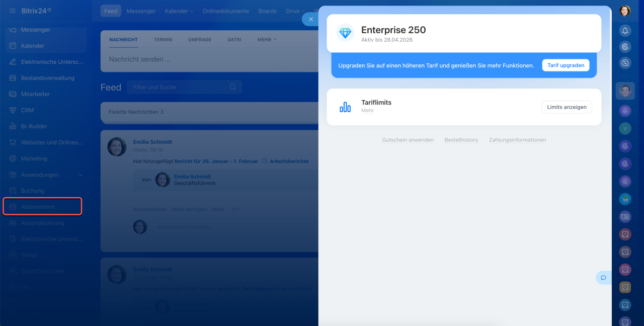Image resolution: width=644 pixels, height=326 pixels.
Task: Click the chat search icon in right sidebar
Action: pyautogui.click(x=625, y=63)
